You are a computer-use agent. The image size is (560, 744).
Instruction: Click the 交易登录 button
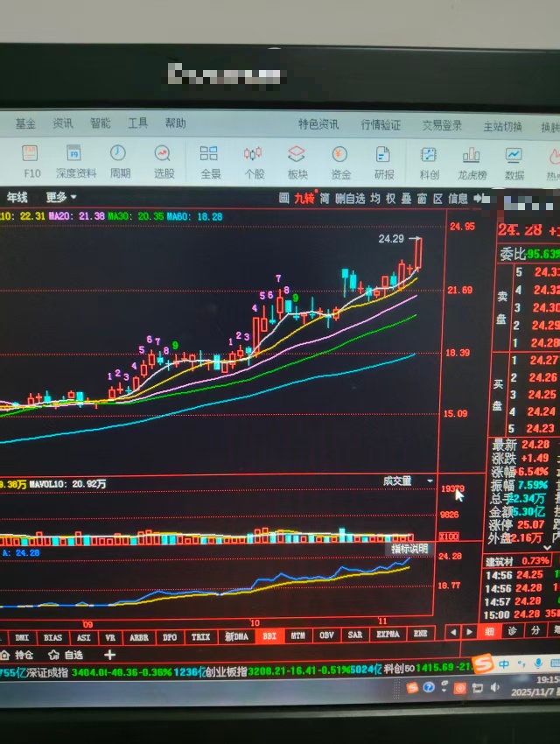click(x=442, y=125)
